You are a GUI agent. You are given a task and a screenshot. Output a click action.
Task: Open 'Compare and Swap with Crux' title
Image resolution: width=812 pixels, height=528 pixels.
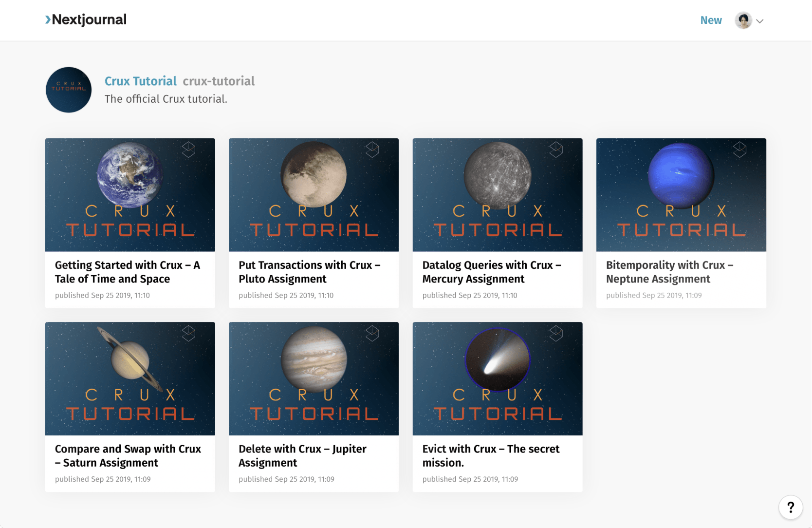[128, 456]
